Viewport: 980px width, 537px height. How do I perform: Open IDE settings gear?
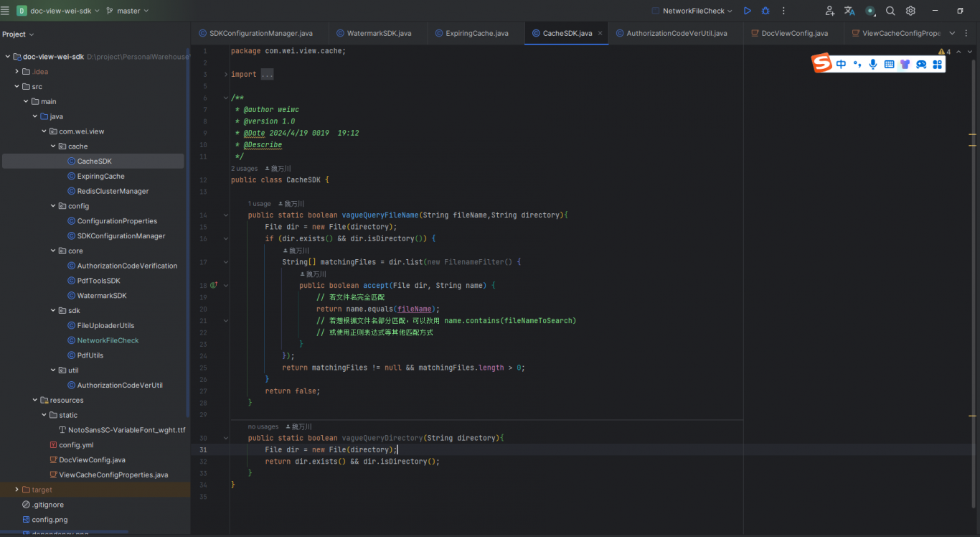coord(910,11)
